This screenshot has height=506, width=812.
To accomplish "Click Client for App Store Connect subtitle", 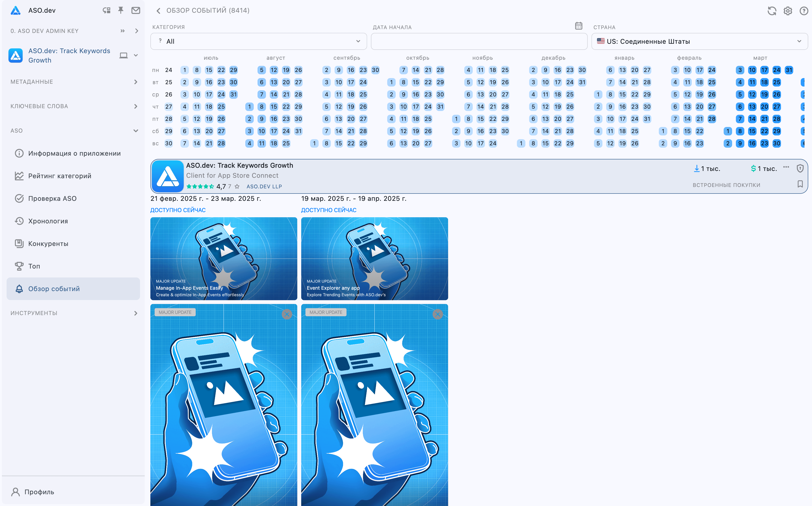I will 232,176.
